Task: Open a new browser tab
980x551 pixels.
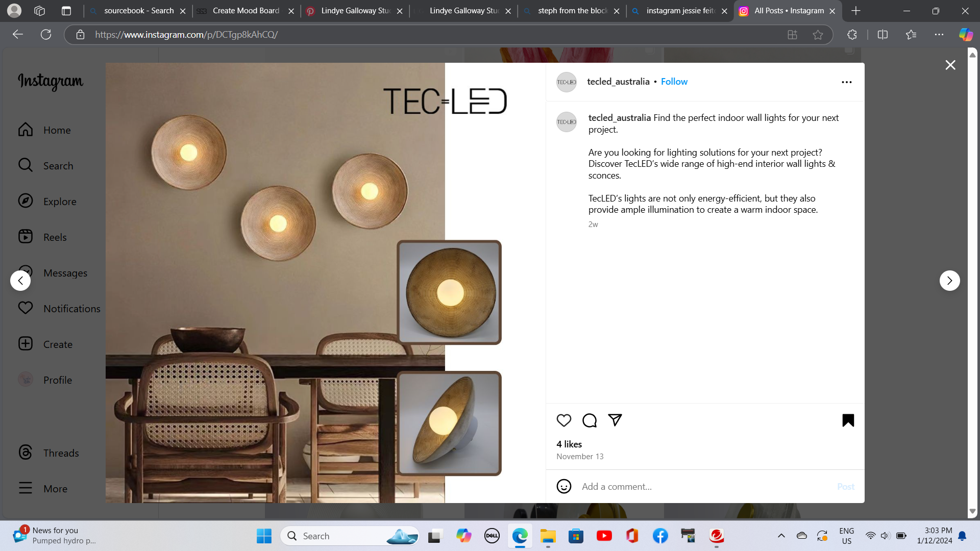Action: coord(856,11)
